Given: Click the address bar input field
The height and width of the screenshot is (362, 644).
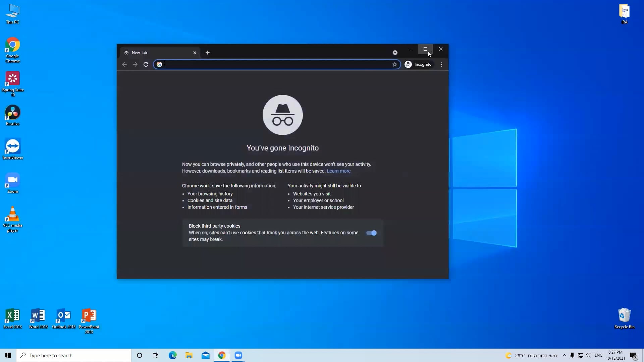Looking at the screenshot, I should [x=276, y=65].
